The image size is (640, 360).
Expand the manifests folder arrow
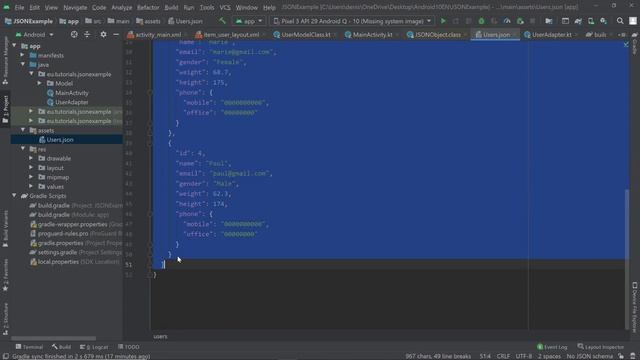click(x=23, y=55)
